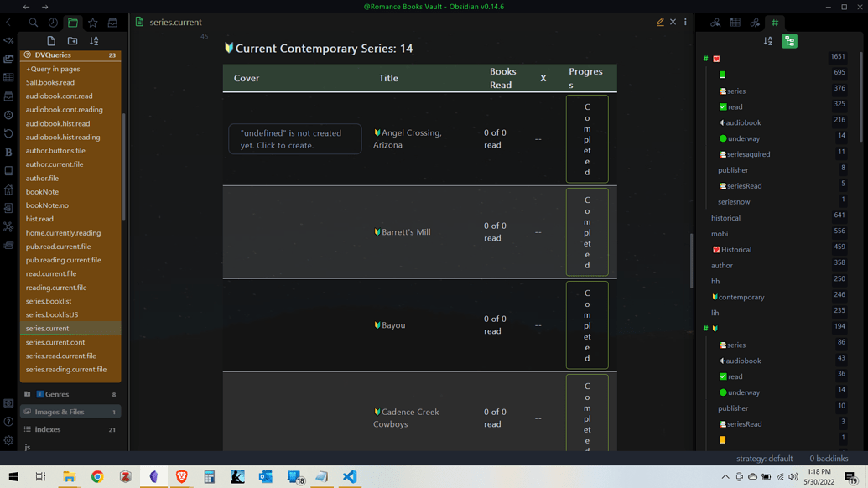Open the settings gear icon
The image size is (868, 488).
(8, 440)
